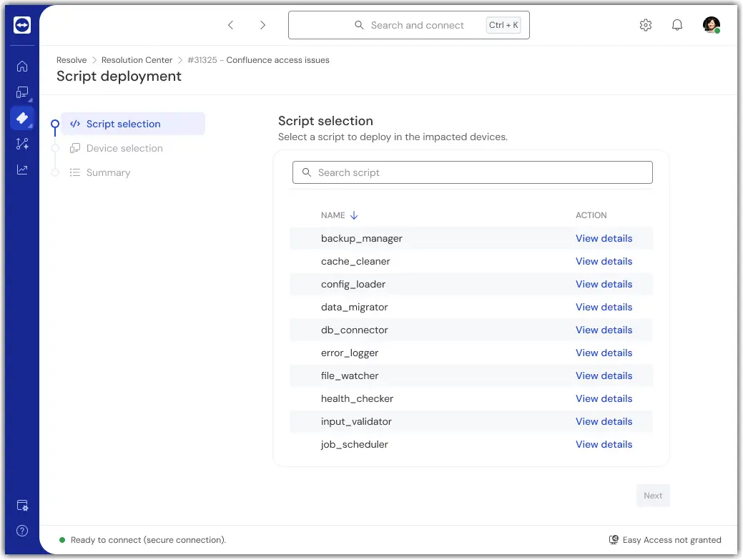Click Easy Access not granted text
This screenshot has height=560, width=743.
tap(672, 540)
